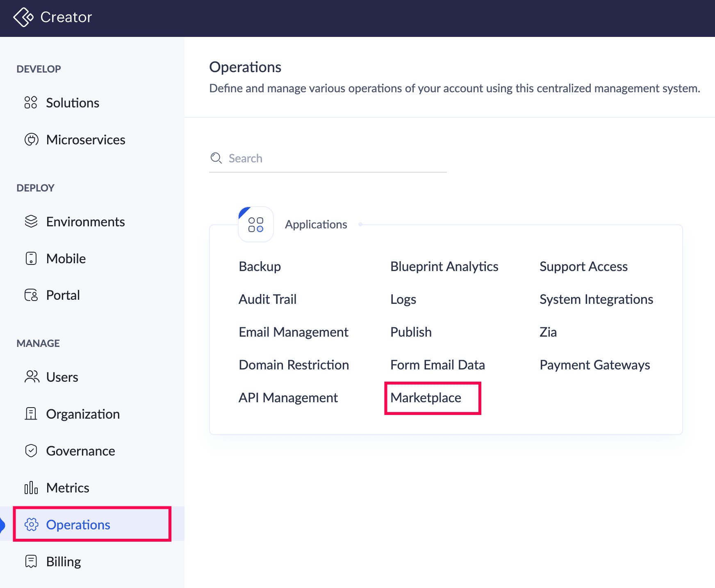Click the Creator logo icon
Screen dimensions: 715x588
tap(23, 17)
